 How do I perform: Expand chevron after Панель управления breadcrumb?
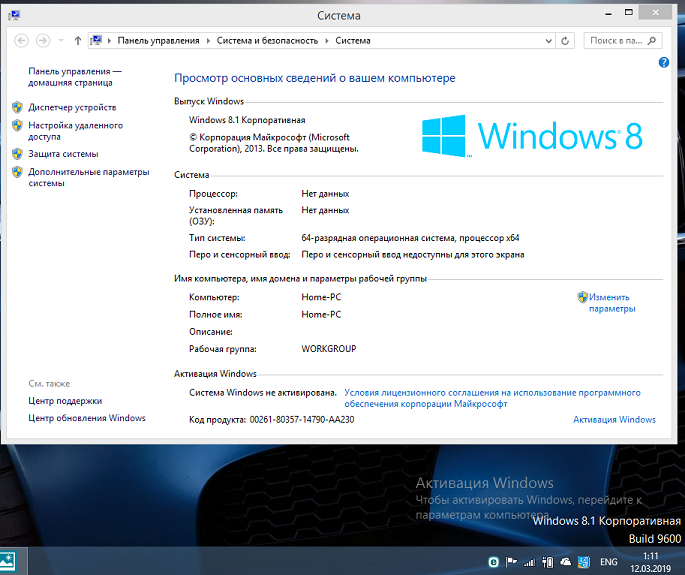(x=208, y=41)
